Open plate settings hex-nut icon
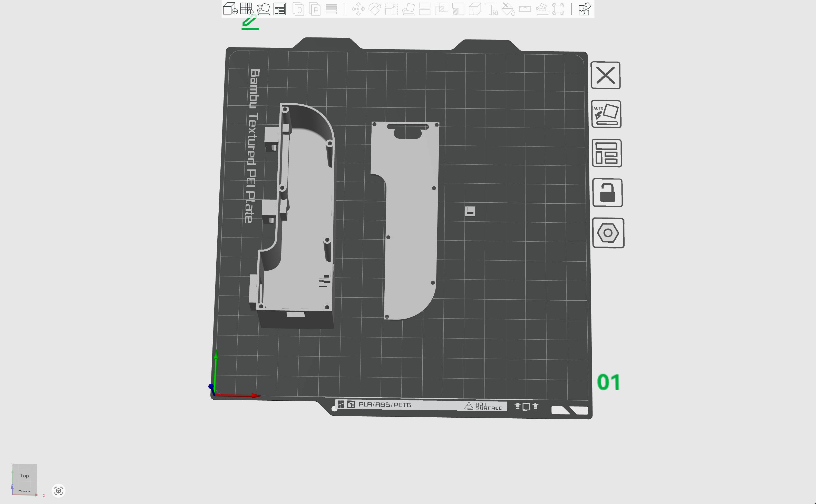The height and width of the screenshot is (504, 816). tap(608, 233)
